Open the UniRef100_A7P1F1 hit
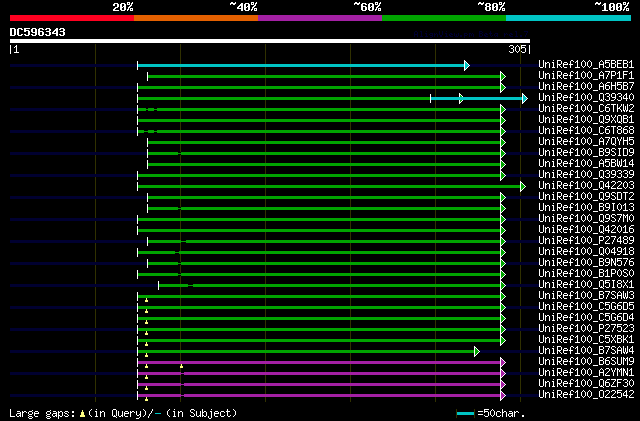This screenshot has height=421, width=640. click(x=586, y=76)
